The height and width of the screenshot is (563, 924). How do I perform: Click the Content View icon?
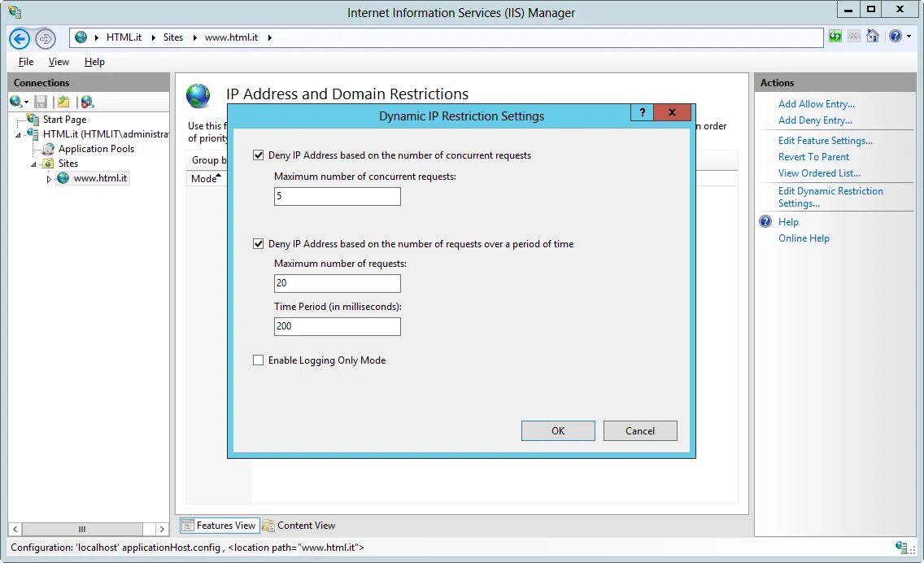point(268,526)
